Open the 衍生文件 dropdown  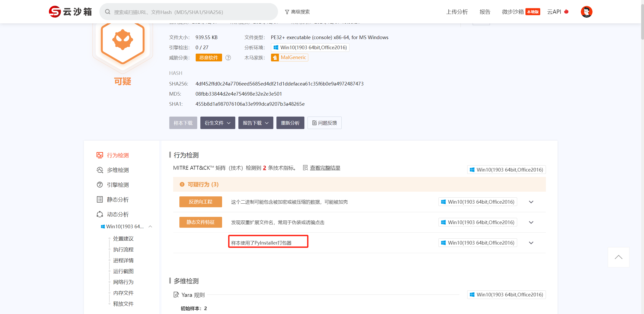pyautogui.click(x=217, y=123)
